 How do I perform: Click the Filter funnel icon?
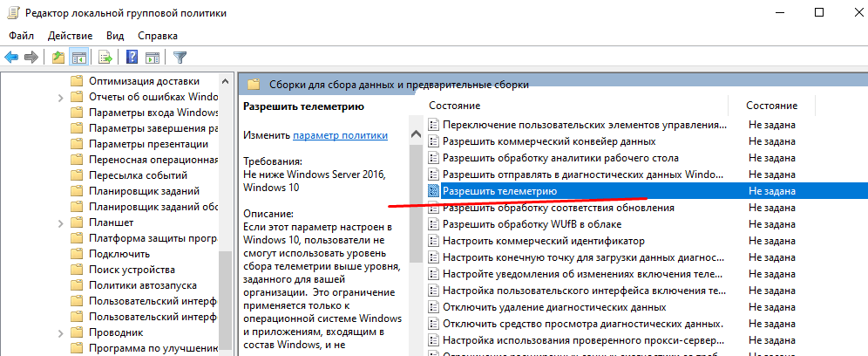pos(180,58)
